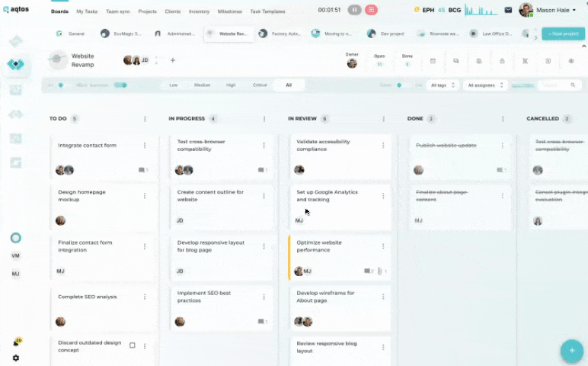Image resolution: width=588 pixels, height=366 pixels.
Task: Open the mail envelope icon
Action: click(x=508, y=10)
